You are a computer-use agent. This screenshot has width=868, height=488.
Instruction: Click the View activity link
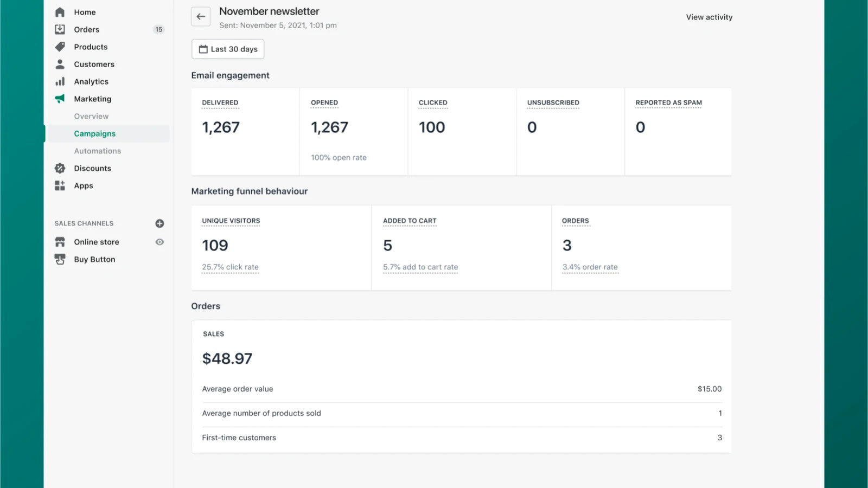point(709,17)
